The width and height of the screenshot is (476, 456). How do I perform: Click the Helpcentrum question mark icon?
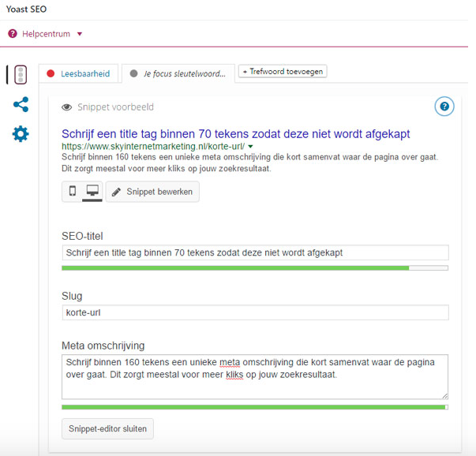pyautogui.click(x=13, y=34)
